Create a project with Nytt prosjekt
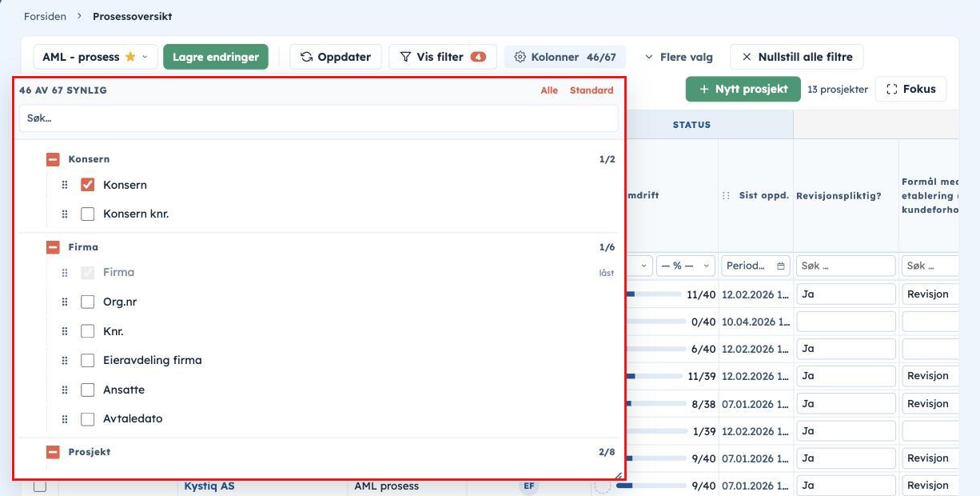Image resolution: width=980 pixels, height=496 pixels. (743, 90)
